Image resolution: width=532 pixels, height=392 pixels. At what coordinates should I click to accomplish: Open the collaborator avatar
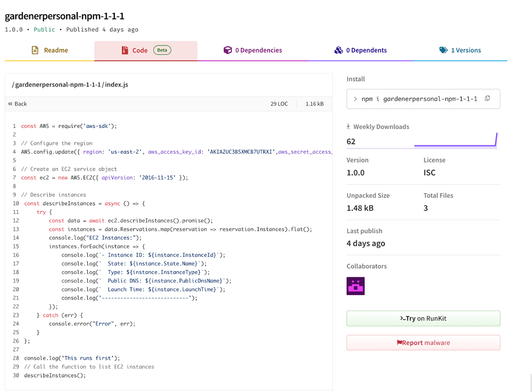pos(355,286)
